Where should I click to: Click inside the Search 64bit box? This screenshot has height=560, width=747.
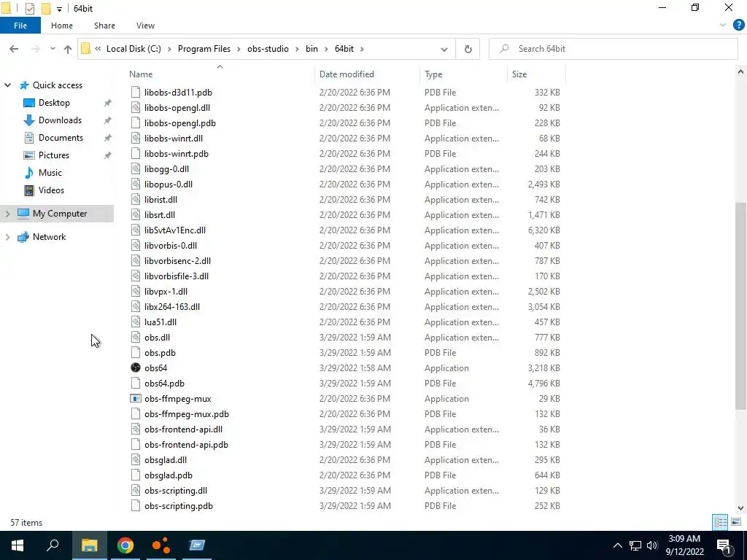(x=613, y=49)
